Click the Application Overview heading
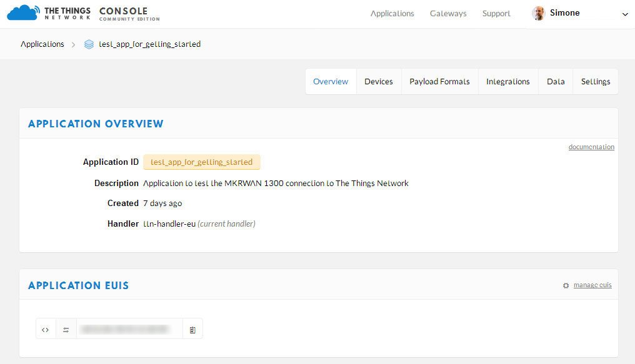 point(96,124)
